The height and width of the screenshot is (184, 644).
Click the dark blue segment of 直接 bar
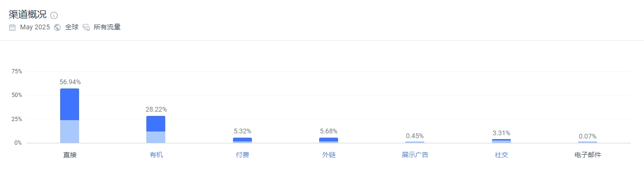(70, 104)
